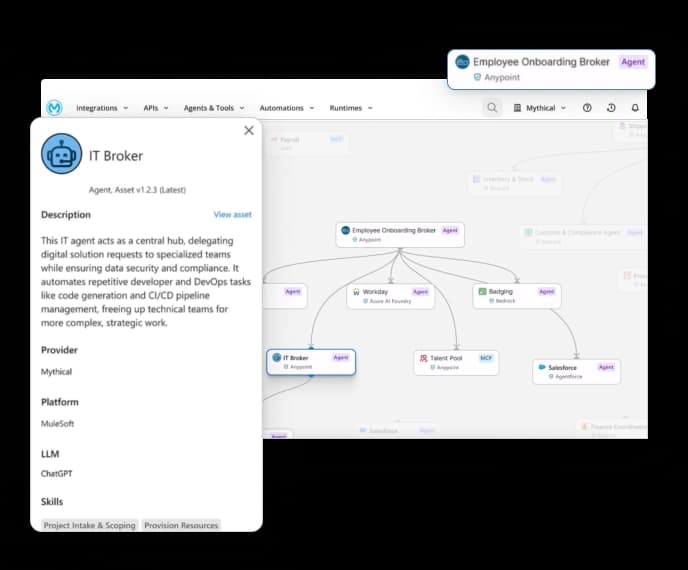Select the Talent Pool MCP node

[x=456, y=362]
